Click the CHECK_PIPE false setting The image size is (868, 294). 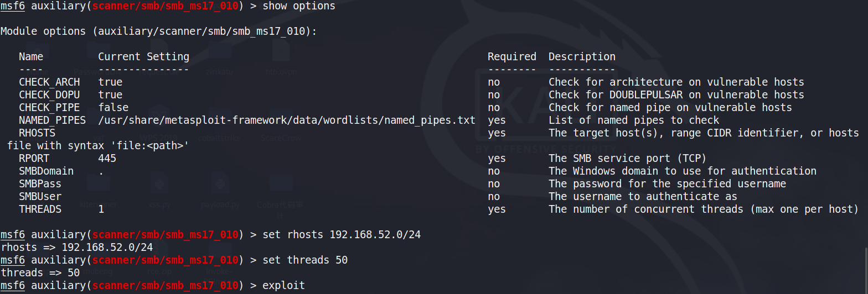click(113, 107)
